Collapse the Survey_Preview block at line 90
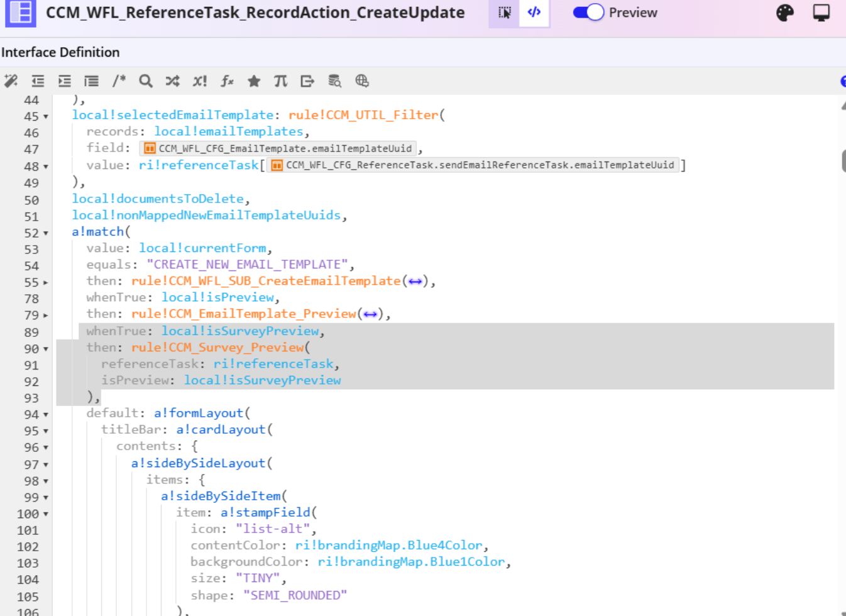The image size is (846, 616). coord(46,349)
